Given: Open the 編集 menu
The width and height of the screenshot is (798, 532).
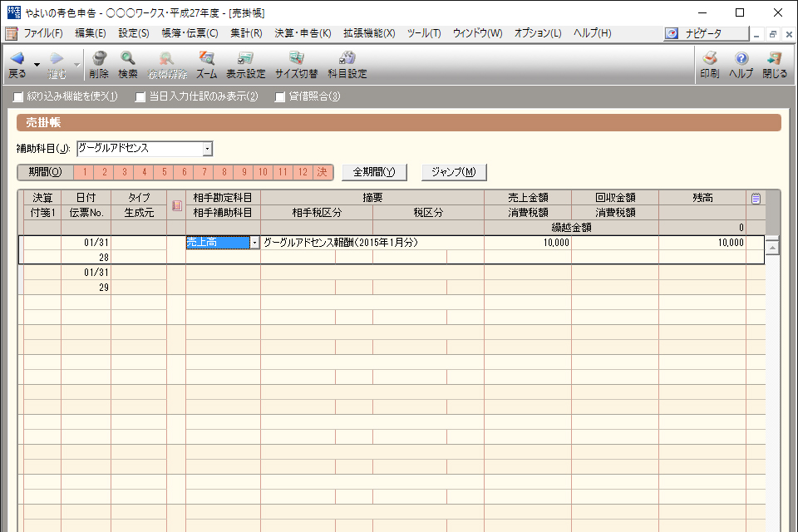Looking at the screenshot, I should [x=91, y=33].
